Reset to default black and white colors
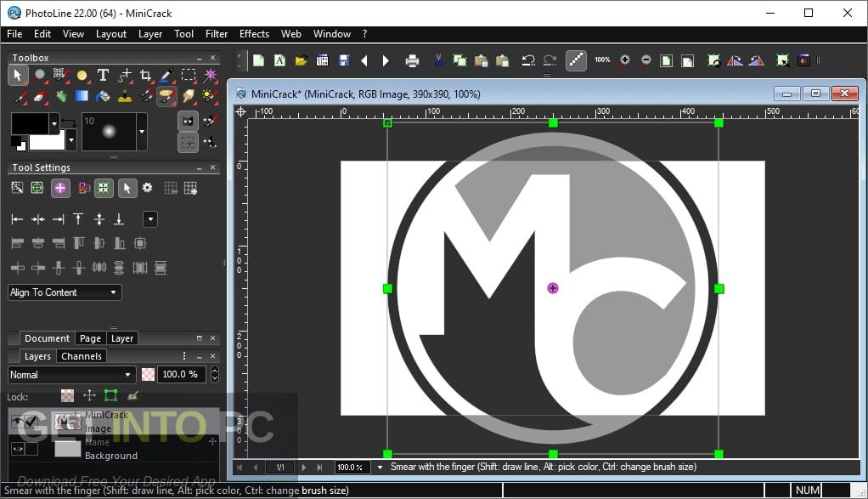The width and height of the screenshot is (868, 499). coord(18,144)
